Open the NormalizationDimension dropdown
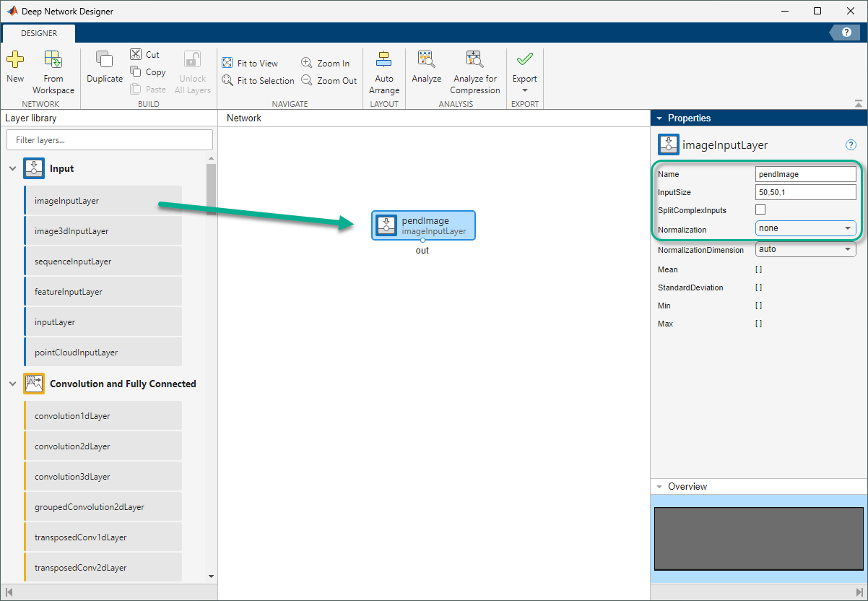The height and width of the screenshot is (601, 868). (805, 249)
